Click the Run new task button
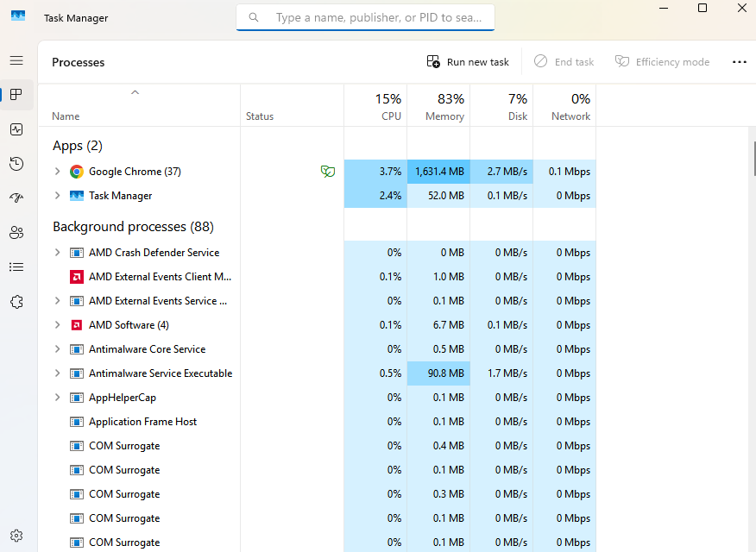The width and height of the screenshot is (756, 552). click(x=468, y=62)
